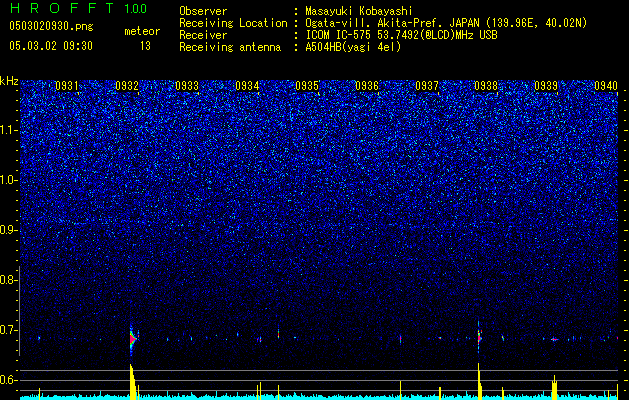
Task: Select the file name 0503020930.png
Action: [x=51, y=26]
